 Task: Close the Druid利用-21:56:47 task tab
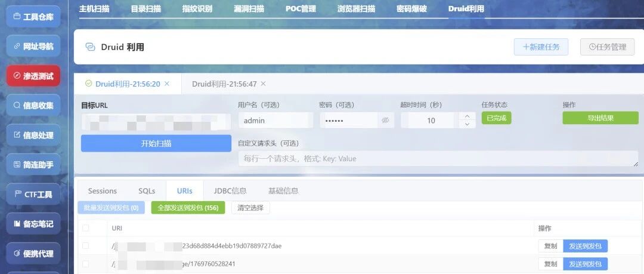264,84
